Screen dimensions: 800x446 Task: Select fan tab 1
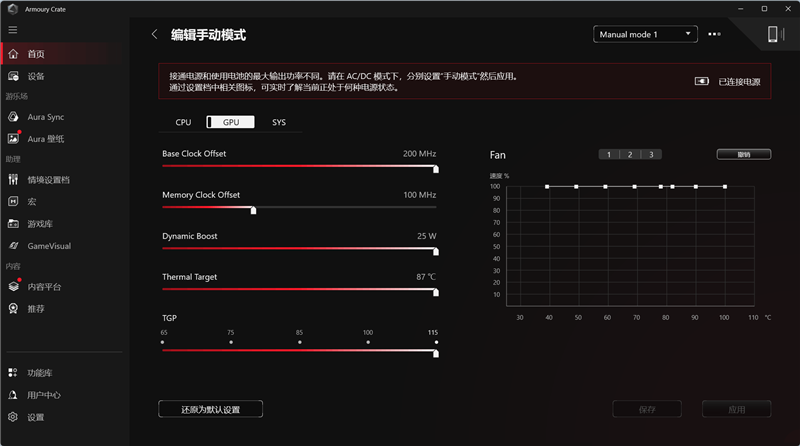click(x=609, y=155)
